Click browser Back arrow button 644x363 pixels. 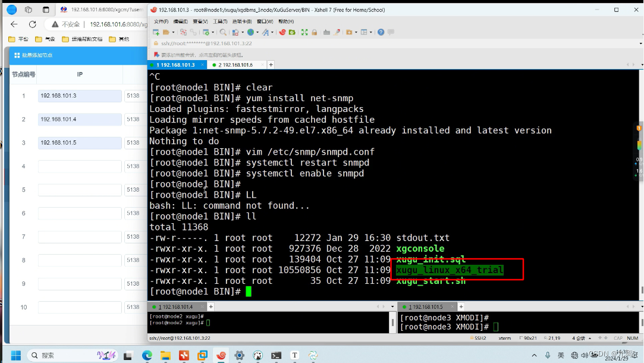(14, 24)
